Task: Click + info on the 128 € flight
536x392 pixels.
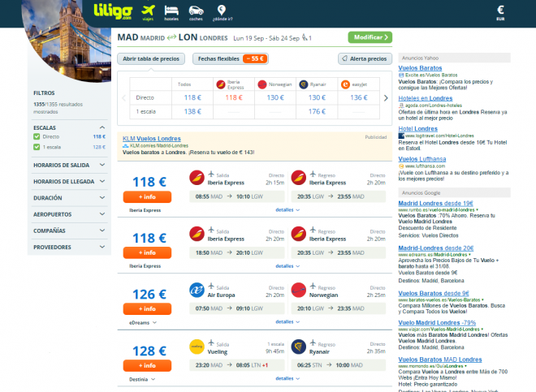Action: [x=147, y=365]
